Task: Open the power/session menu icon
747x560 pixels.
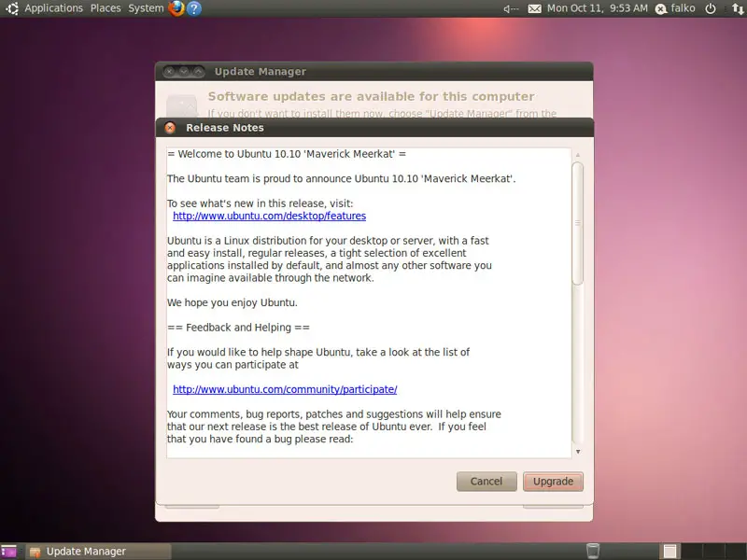Action: pos(711,8)
